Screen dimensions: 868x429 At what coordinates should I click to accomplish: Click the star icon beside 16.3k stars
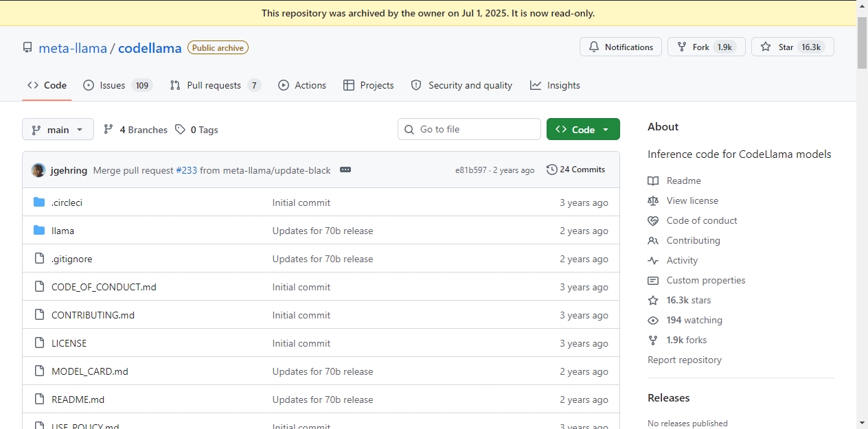pos(653,300)
